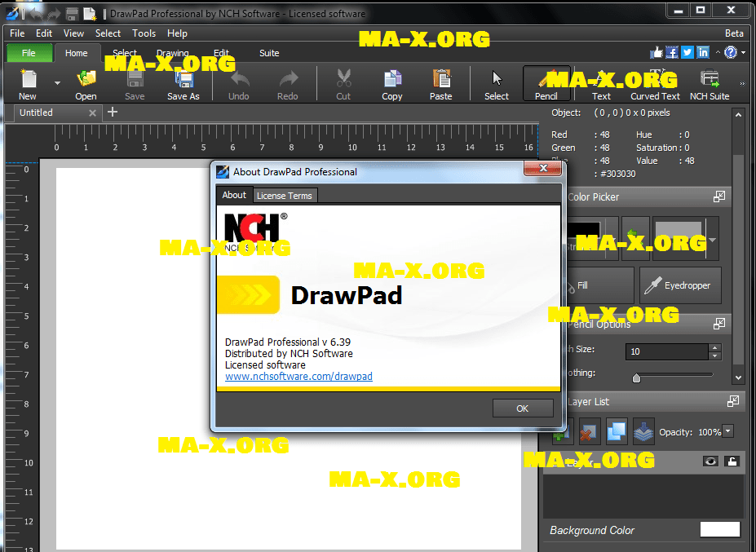This screenshot has width=756, height=552.
Task: Click the thumbs-up Like icon
Action: 657,52
